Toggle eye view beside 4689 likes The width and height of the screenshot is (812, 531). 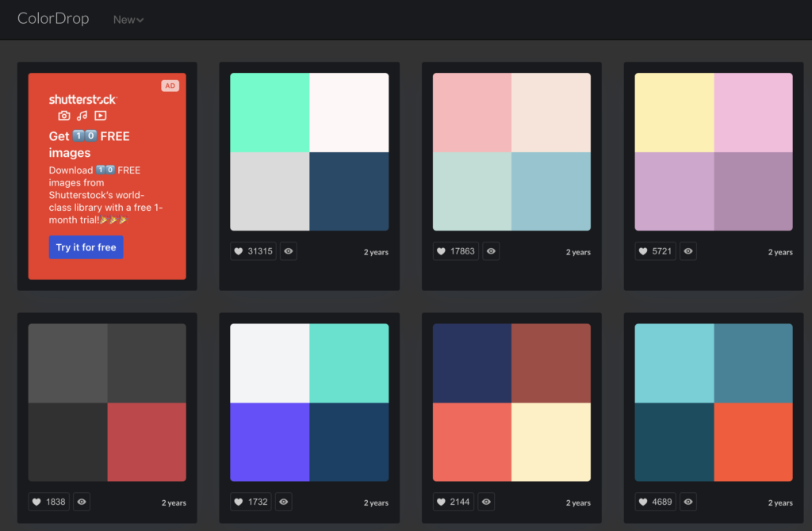click(x=688, y=502)
